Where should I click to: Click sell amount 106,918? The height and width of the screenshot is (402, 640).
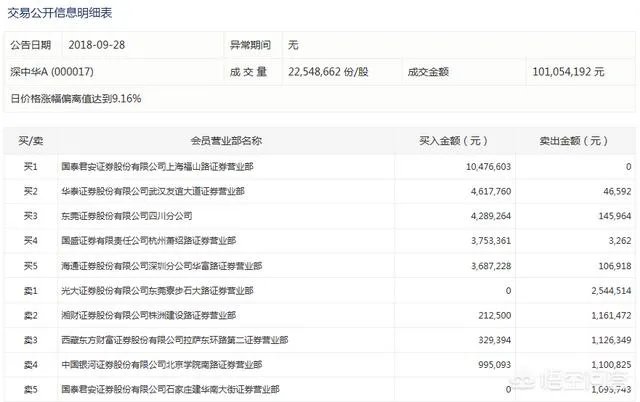pos(615,266)
